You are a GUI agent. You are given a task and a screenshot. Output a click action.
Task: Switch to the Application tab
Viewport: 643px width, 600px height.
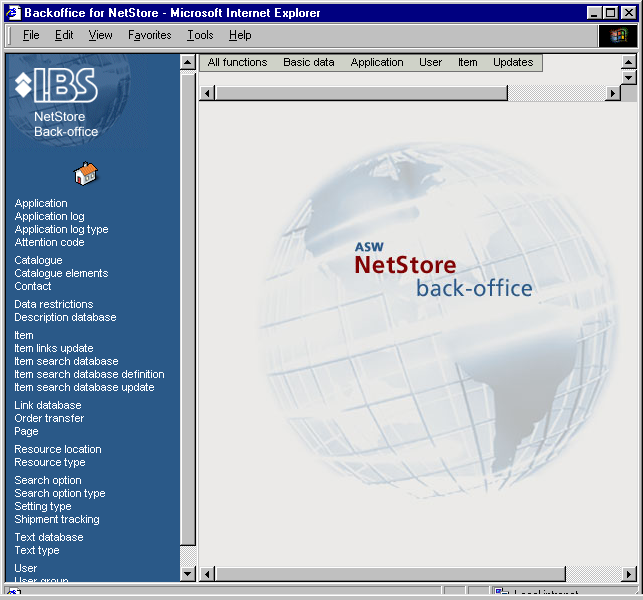(x=376, y=62)
